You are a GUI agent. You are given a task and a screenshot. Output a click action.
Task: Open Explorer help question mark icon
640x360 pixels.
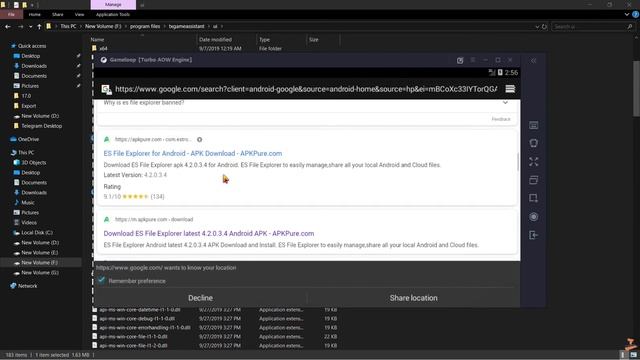pyautogui.click(x=636, y=14)
